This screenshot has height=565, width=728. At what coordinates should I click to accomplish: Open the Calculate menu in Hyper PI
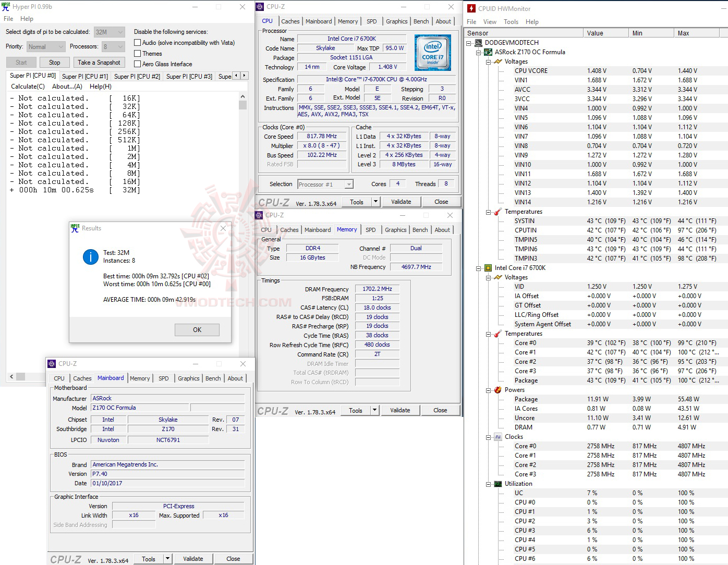click(x=27, y=86)
